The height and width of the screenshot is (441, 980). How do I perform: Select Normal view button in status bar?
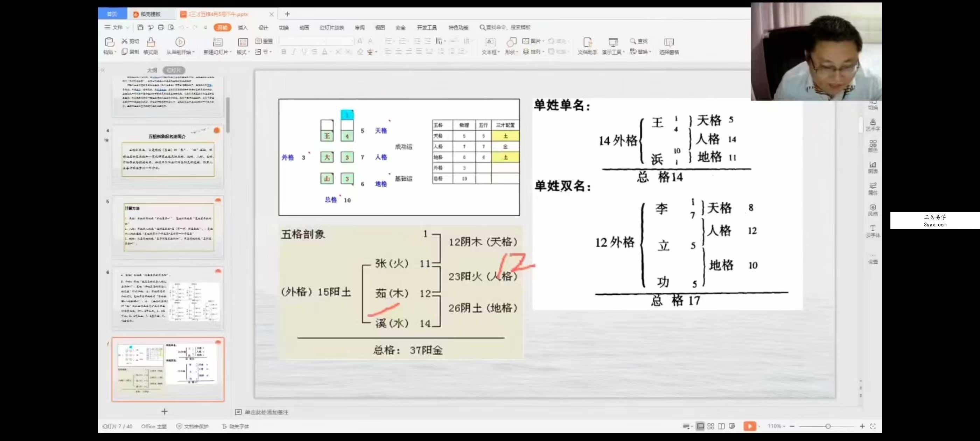700,426
